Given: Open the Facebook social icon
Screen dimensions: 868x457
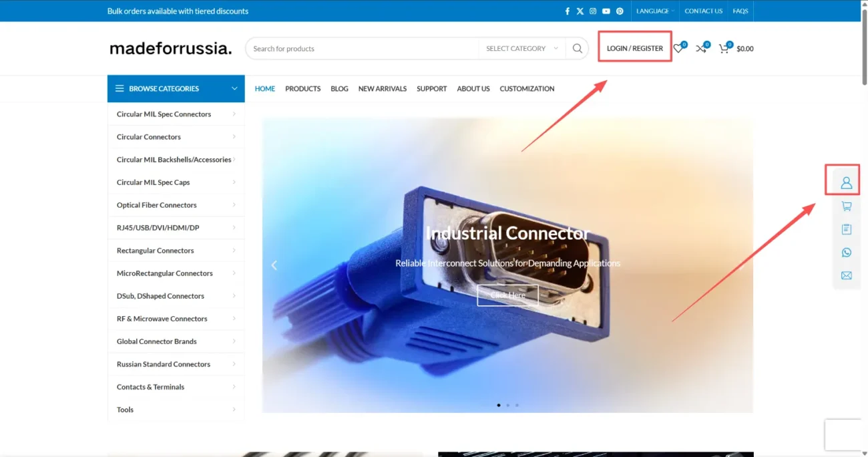Looking at the screenshot, I should click(x=568, y=11).
